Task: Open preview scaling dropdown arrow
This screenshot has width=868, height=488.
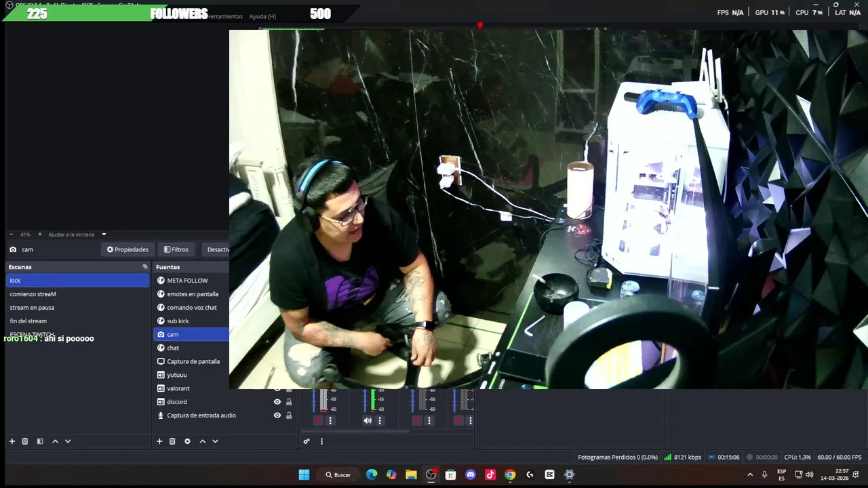Action: pos(104,235)
